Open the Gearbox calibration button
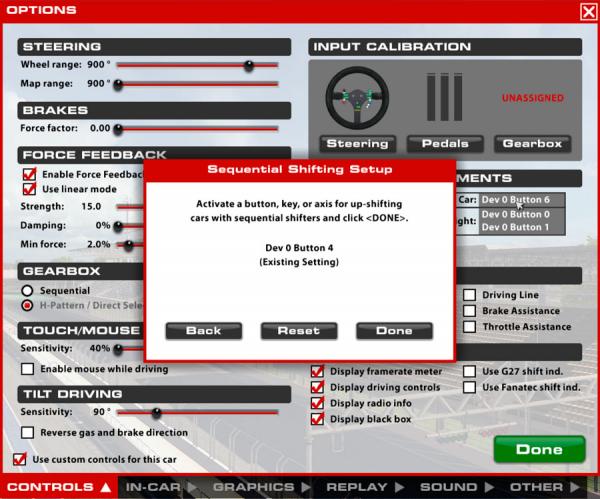The height and width of the screenshot is (499, 600). 532,143
